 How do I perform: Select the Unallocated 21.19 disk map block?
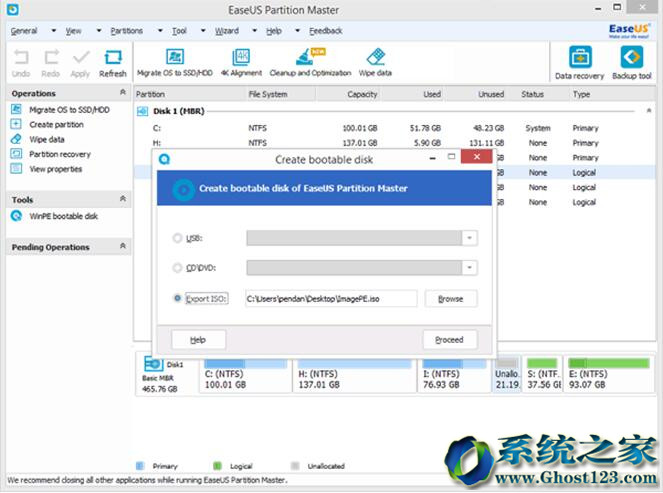coord(507,375)
